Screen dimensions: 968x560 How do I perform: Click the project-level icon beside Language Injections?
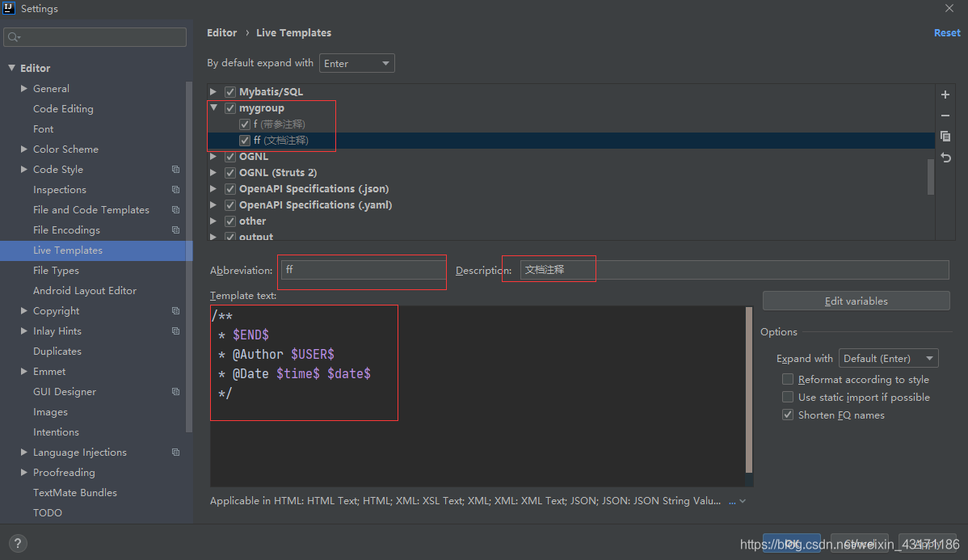[176, 452]
